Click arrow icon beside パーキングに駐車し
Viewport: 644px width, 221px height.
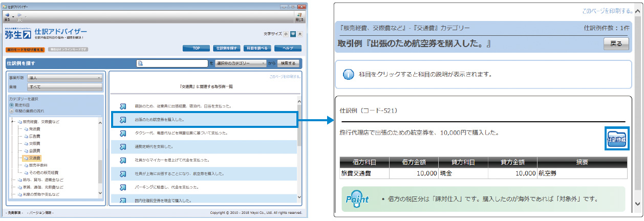point(123,187)
